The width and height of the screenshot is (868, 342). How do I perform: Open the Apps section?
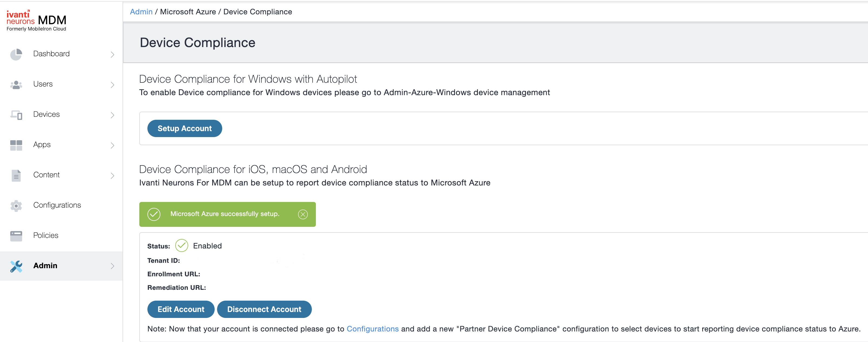pyautogui.click(x=61, y=145)
